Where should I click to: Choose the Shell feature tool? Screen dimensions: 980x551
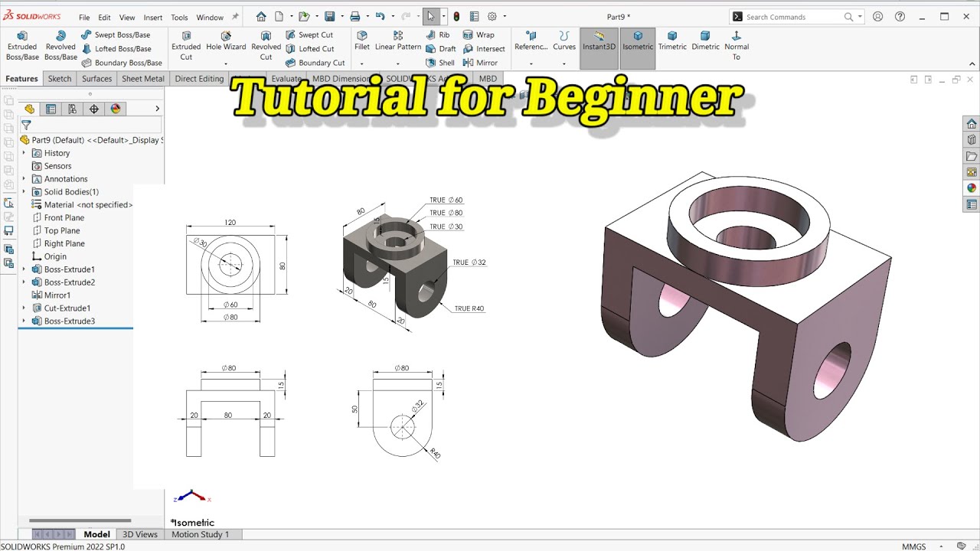coord(440,63)
